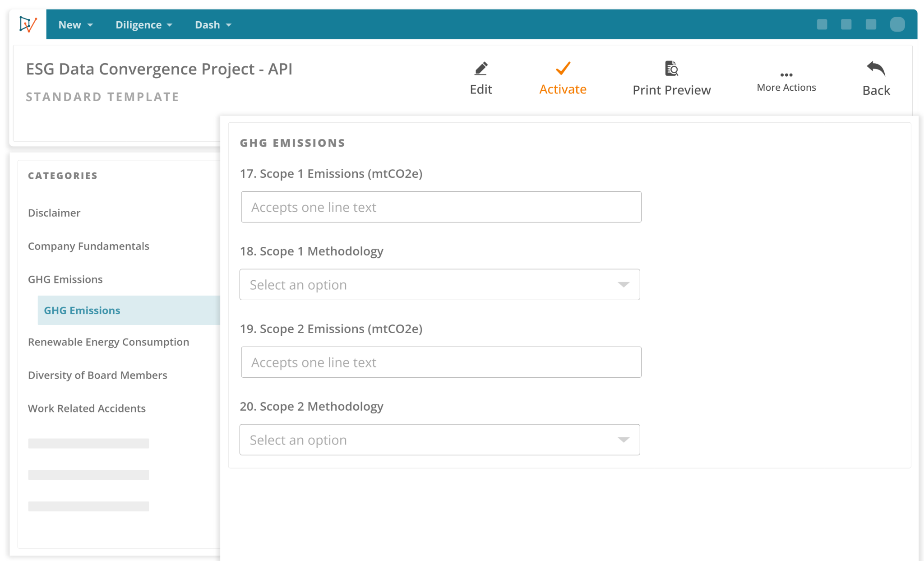This screenshot has height=561, width=924.
Task: Open Print Preview via its document icon
Action: coord(672,69)
